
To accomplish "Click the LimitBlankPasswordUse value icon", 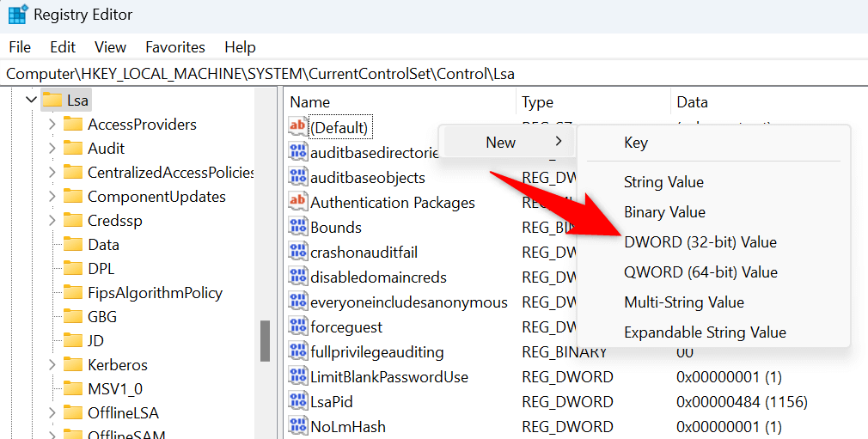I will coord(297,376).
